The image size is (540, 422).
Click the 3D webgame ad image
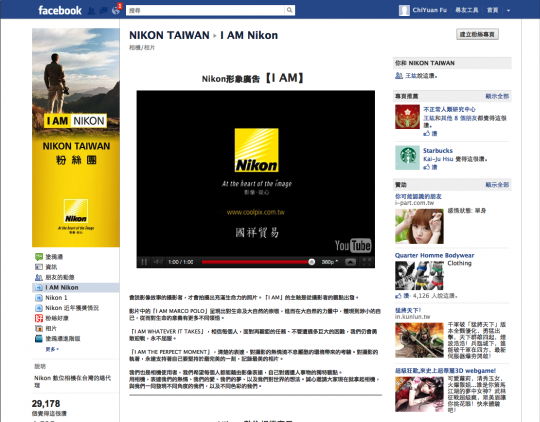point(419,394)
